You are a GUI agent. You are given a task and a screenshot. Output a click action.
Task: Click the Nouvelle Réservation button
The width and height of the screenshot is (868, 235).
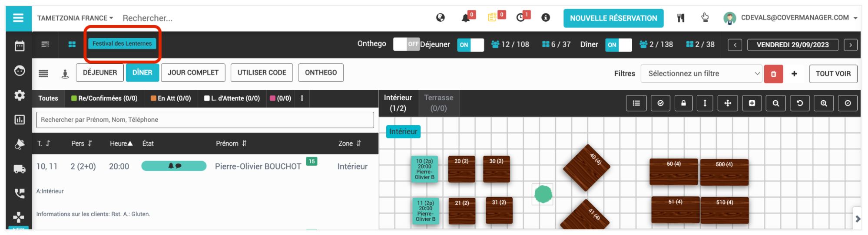click(613, 18)
